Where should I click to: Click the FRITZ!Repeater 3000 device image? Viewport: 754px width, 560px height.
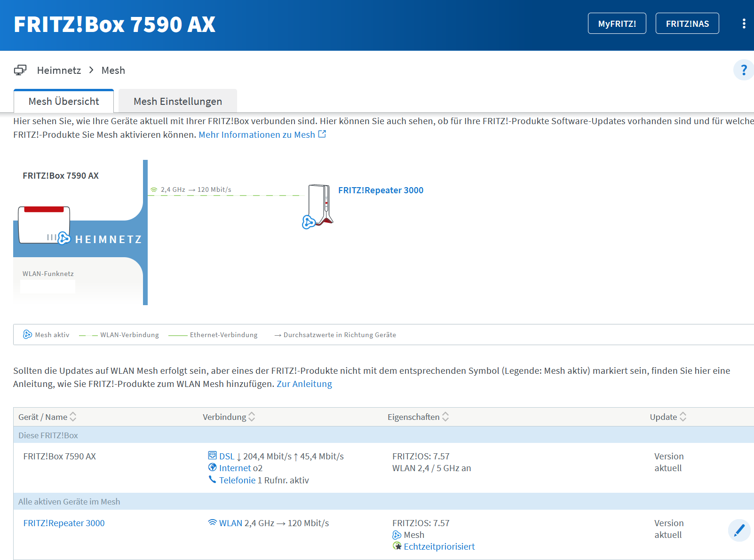320,205
